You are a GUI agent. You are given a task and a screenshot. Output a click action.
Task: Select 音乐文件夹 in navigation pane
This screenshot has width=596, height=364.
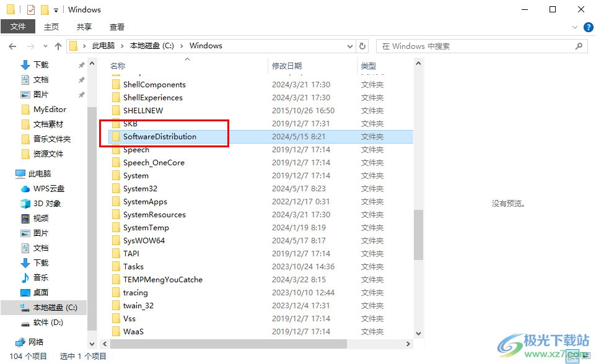click(x=51, y=139)
